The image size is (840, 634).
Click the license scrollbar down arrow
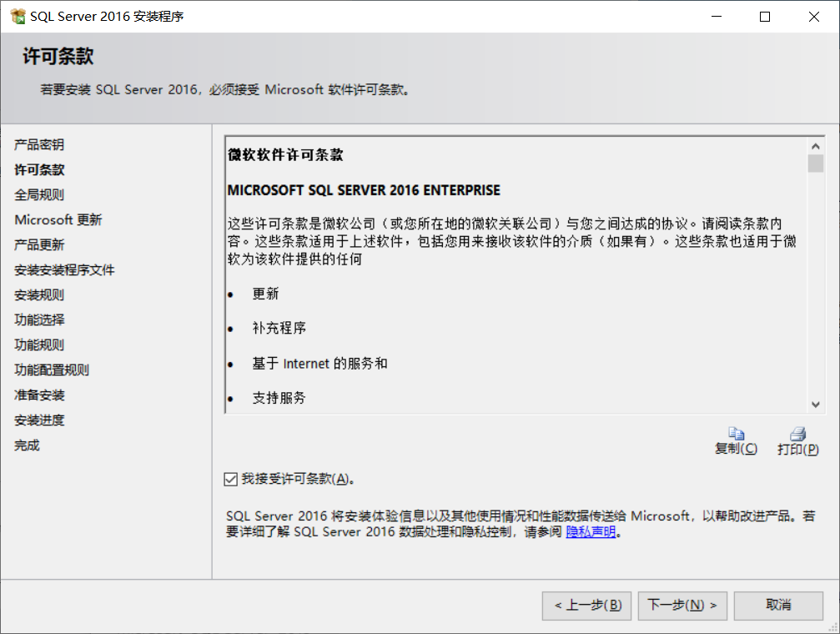(815, 405)
